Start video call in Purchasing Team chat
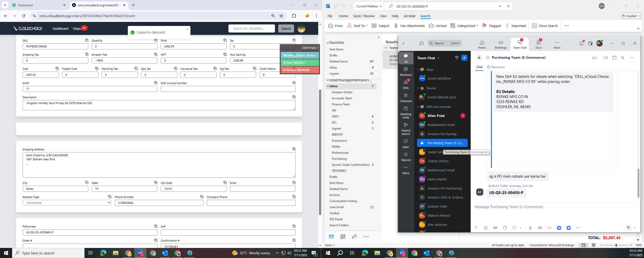The width and height of the screenshot is (644, 258). (x=606, y=58)
